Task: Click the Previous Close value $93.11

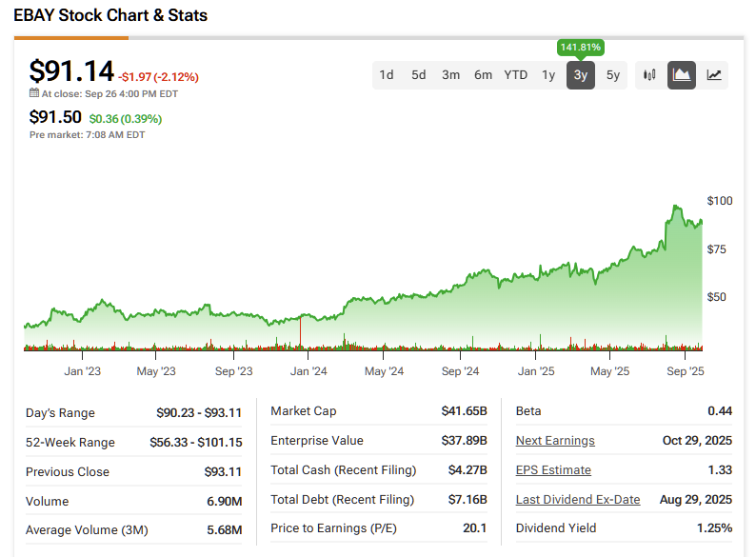Action: (x=223, y=471)
